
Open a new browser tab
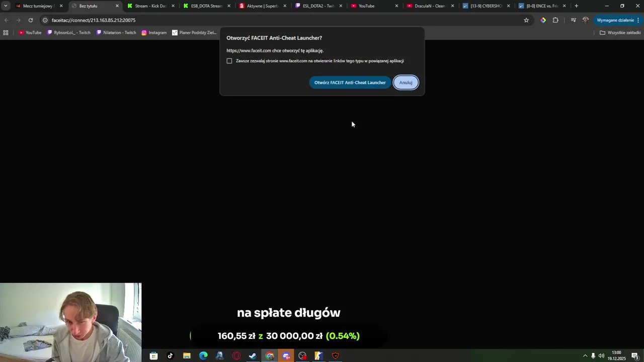pyautogui.click(x=577, y=6)
